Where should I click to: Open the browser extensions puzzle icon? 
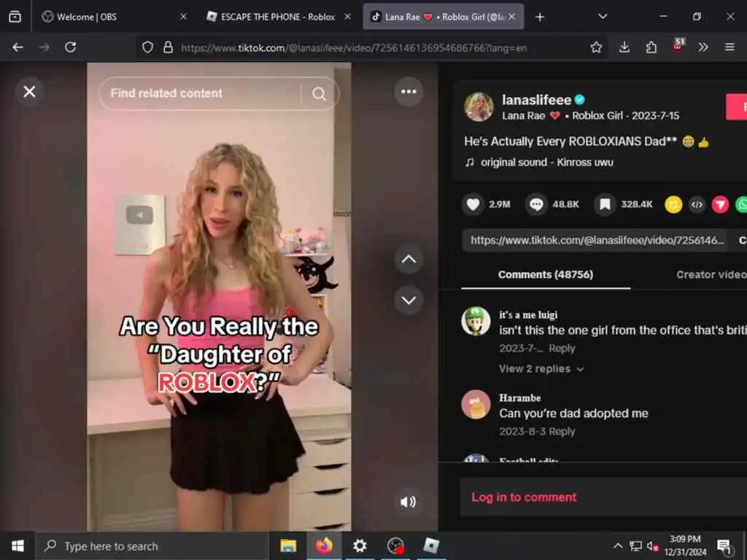(651, 47)
